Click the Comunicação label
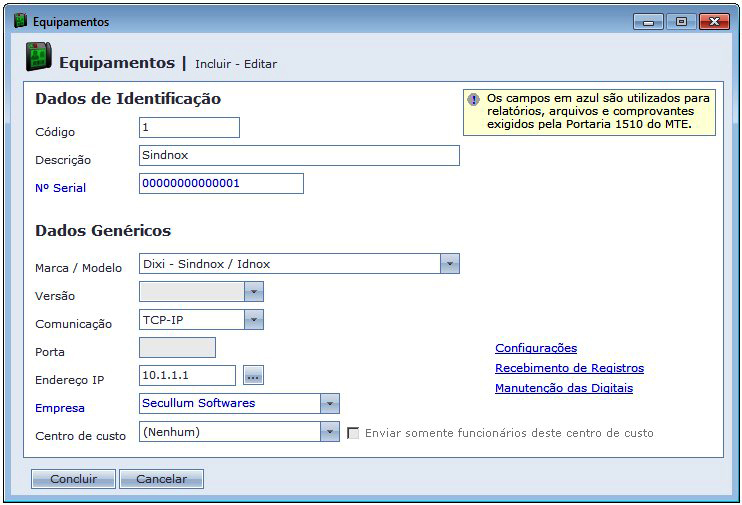 73,324
